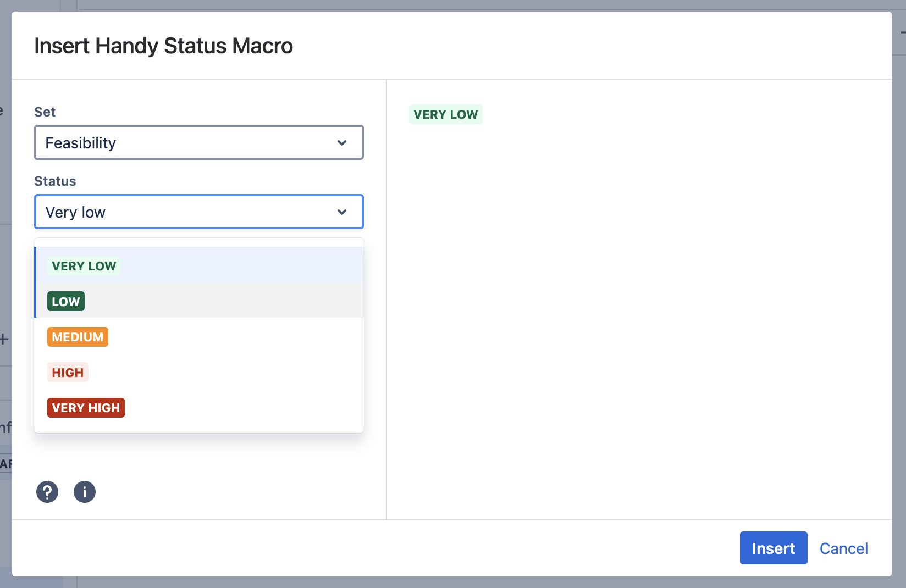Click the VERY LOW preview lozenge

446,114
